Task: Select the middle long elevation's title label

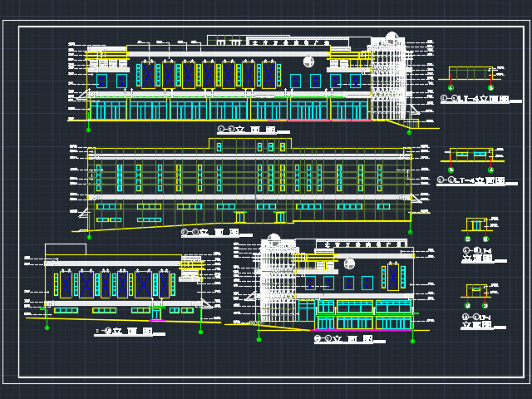Action: 211,233
